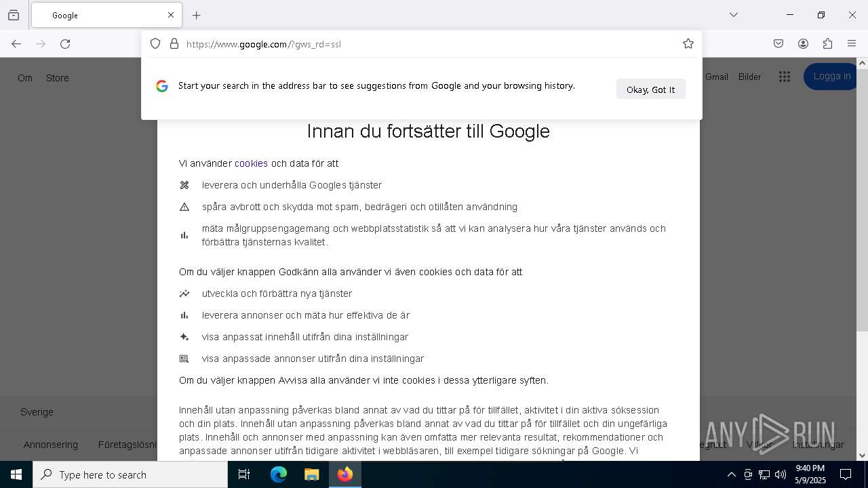868x488 pixels.
Task: Open Firefox application hamburger menu
Action: pyautogui.click(x=852, y=44)
